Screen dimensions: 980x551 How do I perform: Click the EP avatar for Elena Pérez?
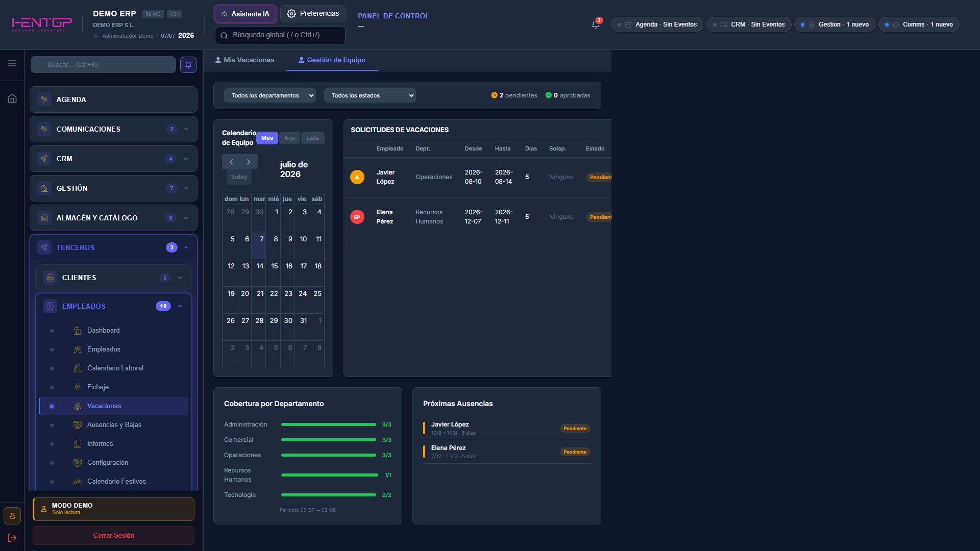357,217
